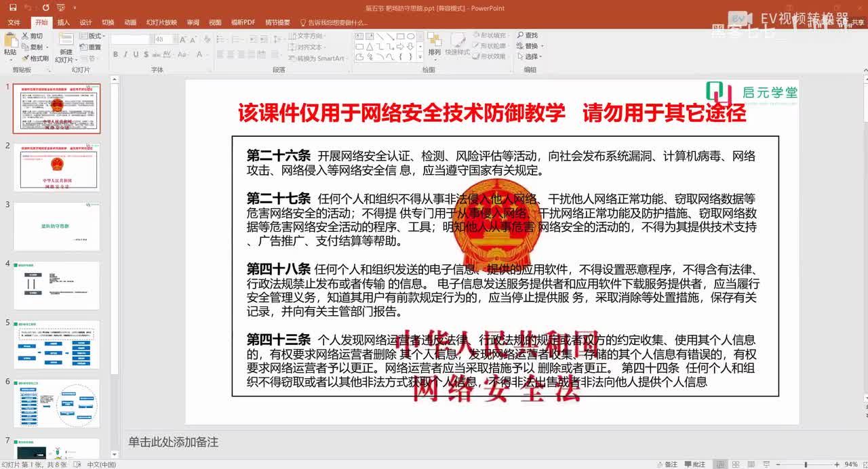
Task: Select the right arrow shape in gallery
Action: [x=399, y=47]
